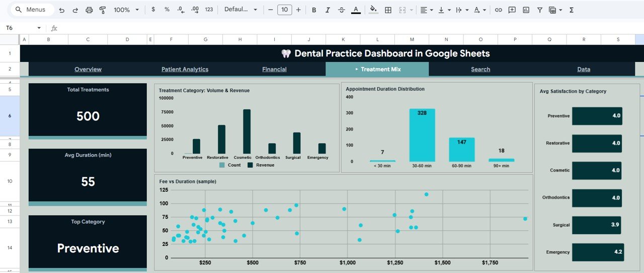Click the Emergency satisfaction bar 4.2
644x273 pixels.
[x=598, y=252]
